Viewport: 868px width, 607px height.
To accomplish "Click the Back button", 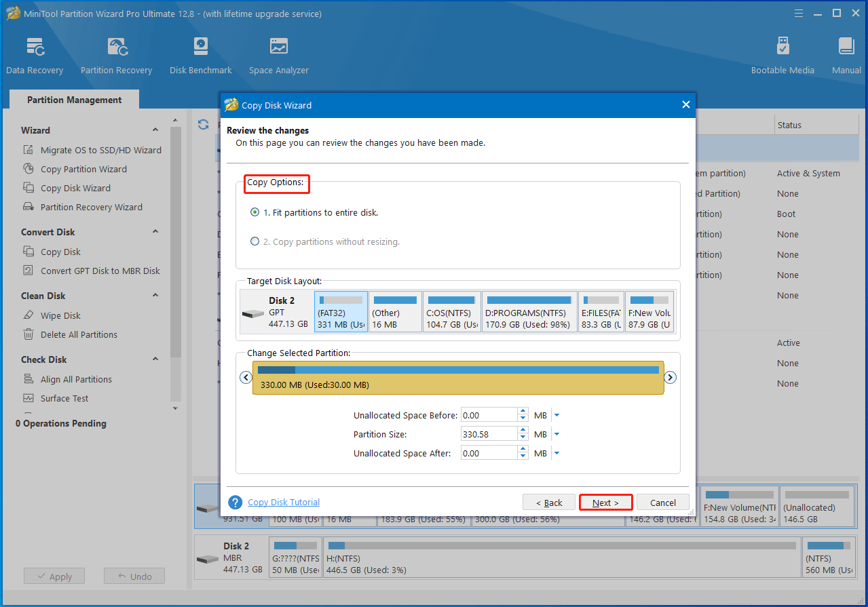I will coord(549,503).
